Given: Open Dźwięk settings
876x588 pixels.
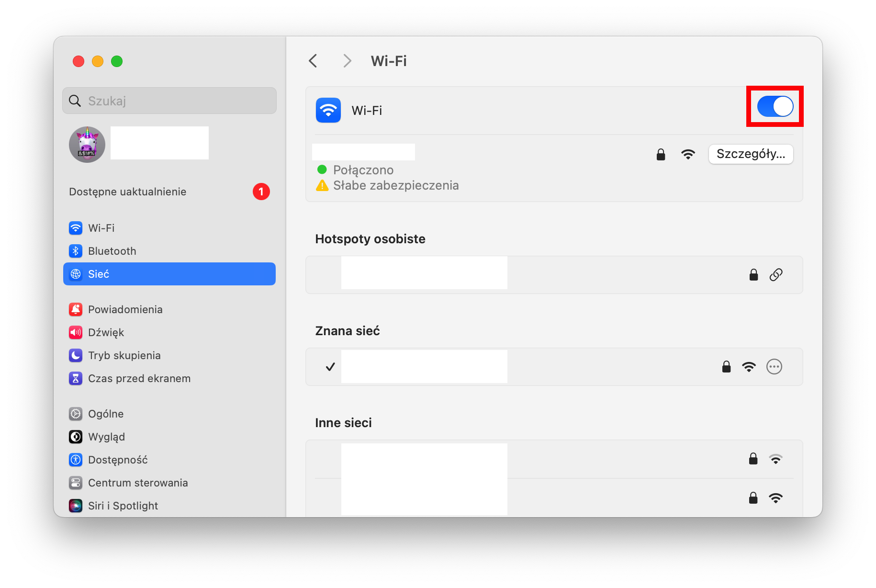Looking at the screenshot, I should click(169, 332).
